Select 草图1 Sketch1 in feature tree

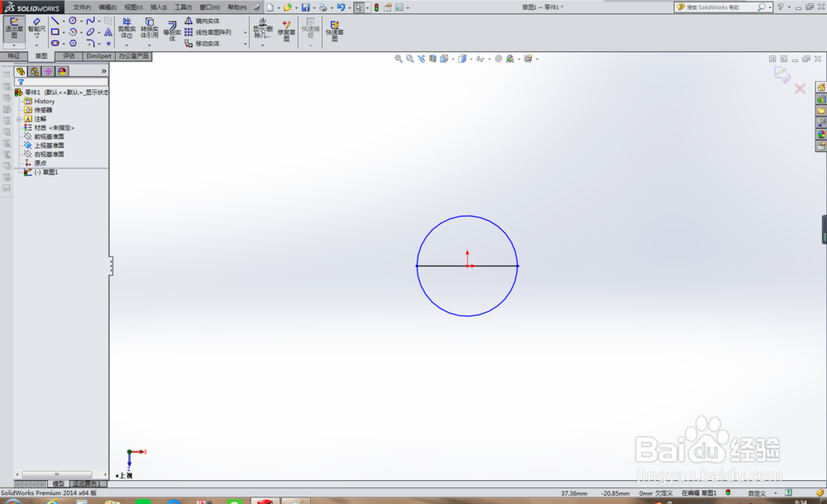tap(41, 173)
